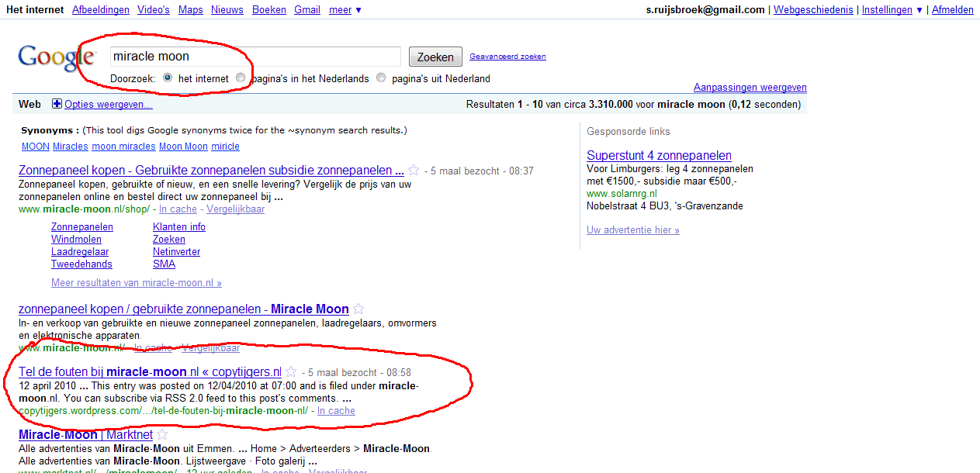Open 'In cache' for miracle-moon.nl/shop result

click(178, 209)
